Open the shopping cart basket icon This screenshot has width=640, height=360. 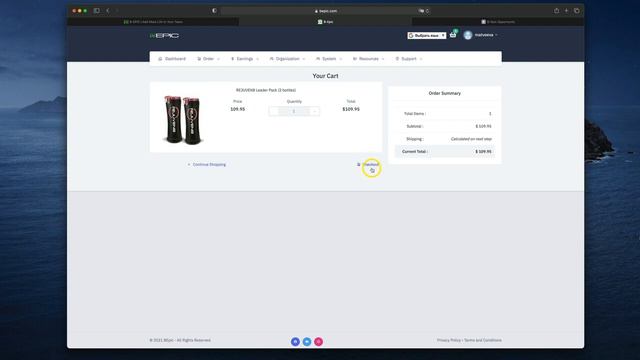(x=453, y=35)
